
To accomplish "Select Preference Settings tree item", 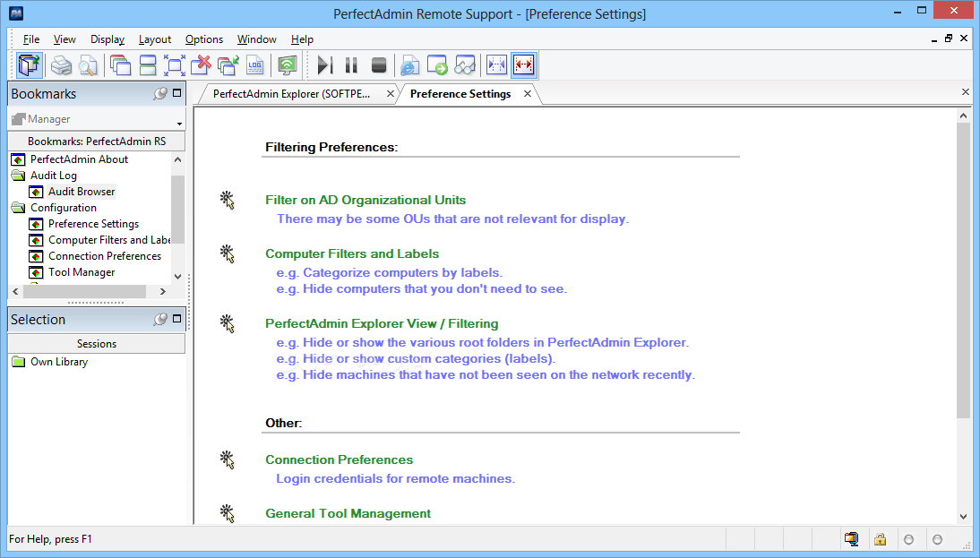I will click(93, 224).
